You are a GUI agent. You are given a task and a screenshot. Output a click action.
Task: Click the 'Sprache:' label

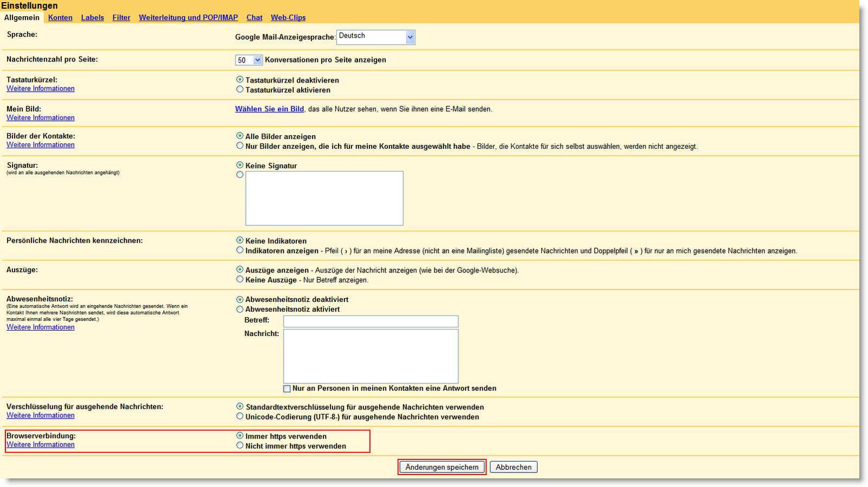22,34
